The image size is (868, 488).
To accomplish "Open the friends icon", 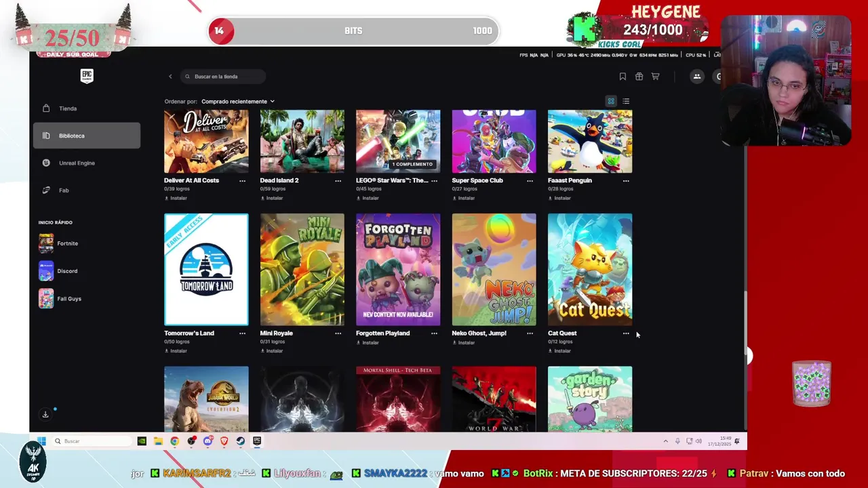I will (696, 77).
